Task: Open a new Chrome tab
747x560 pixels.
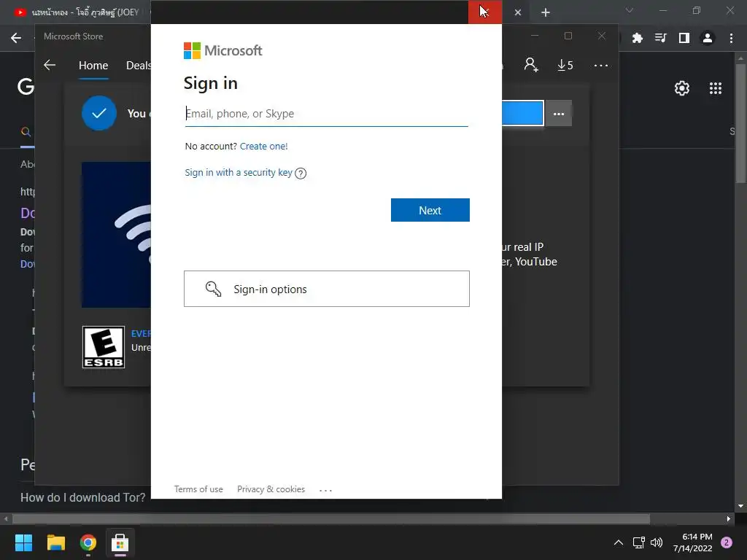Action: pos(546,12)
